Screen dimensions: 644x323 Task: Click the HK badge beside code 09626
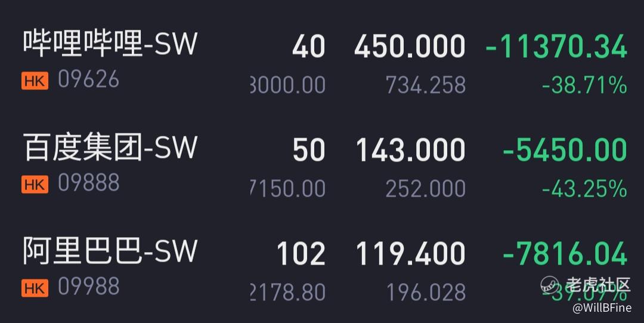[35, 80]
